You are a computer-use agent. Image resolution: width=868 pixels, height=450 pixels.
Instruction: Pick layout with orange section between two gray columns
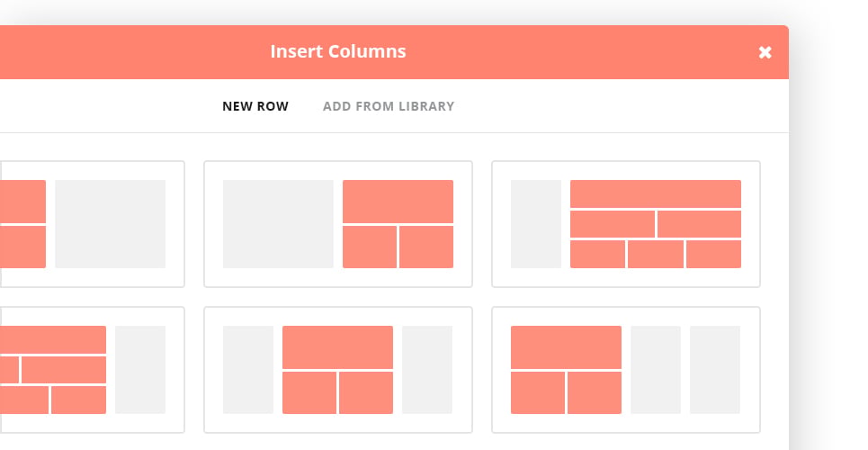[x=338, y=370]
